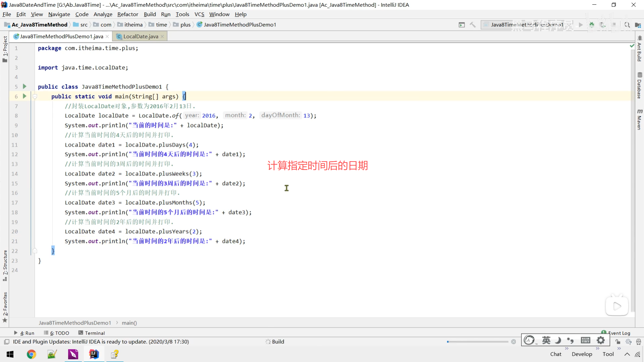Expand hidden system tray icons arrow
The image size is (644, 362).
click(x=627, y=354)
